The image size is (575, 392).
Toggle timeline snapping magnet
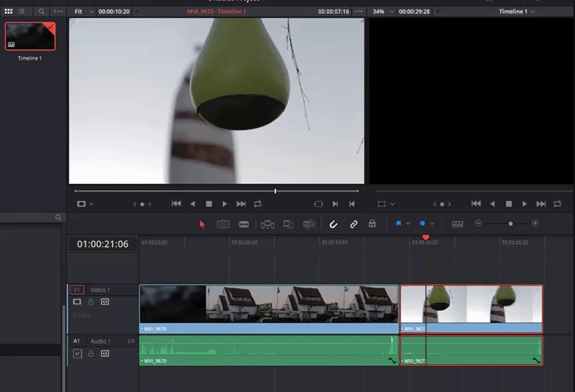333,224
